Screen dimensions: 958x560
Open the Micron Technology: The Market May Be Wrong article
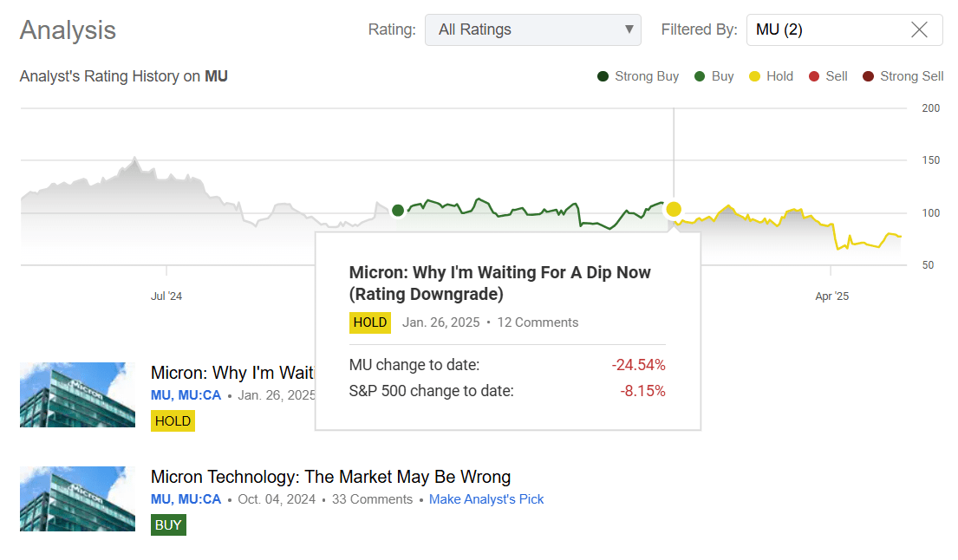tap(330, 477)
